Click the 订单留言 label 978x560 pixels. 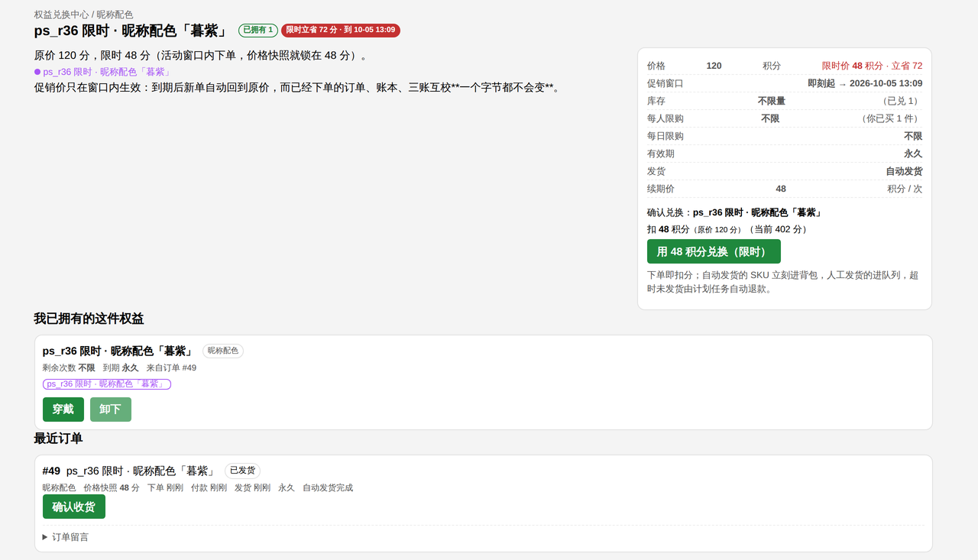coord(70,537)
